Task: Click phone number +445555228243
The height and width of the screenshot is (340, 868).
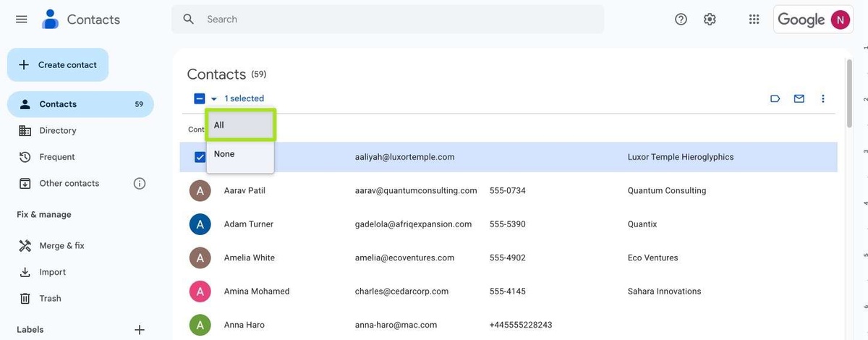Action: tap(521, 325)
